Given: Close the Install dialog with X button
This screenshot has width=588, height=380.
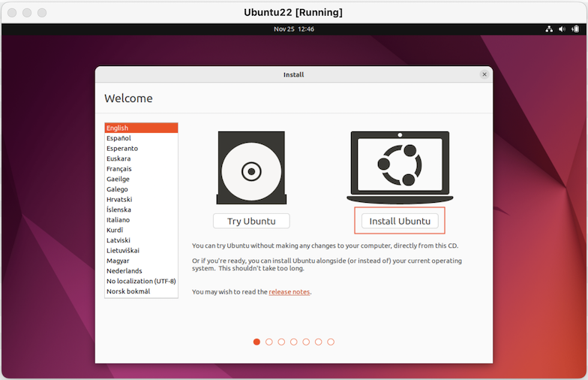Looking at the screenshot, I should pyautogui.click(x=484, y=74).
